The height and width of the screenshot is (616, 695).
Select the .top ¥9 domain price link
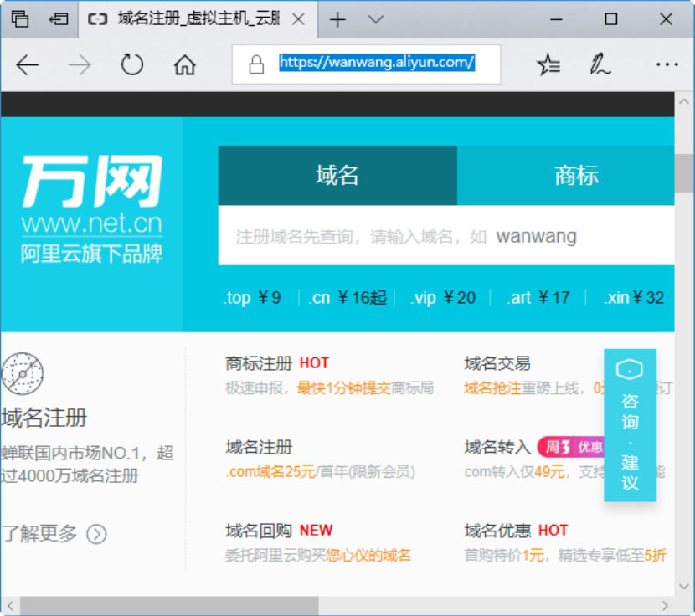[252, 298]
